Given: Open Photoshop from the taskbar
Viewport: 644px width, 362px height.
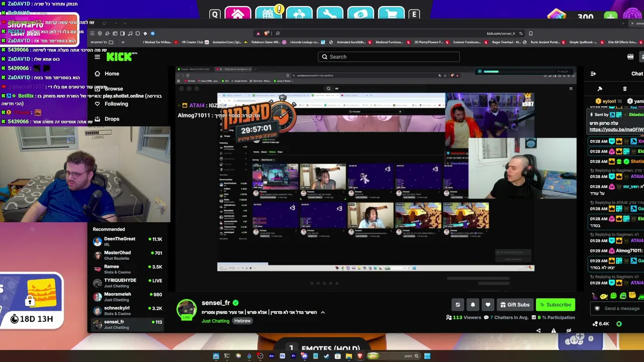Looking at the screenshot, I should tap(282, 356).
